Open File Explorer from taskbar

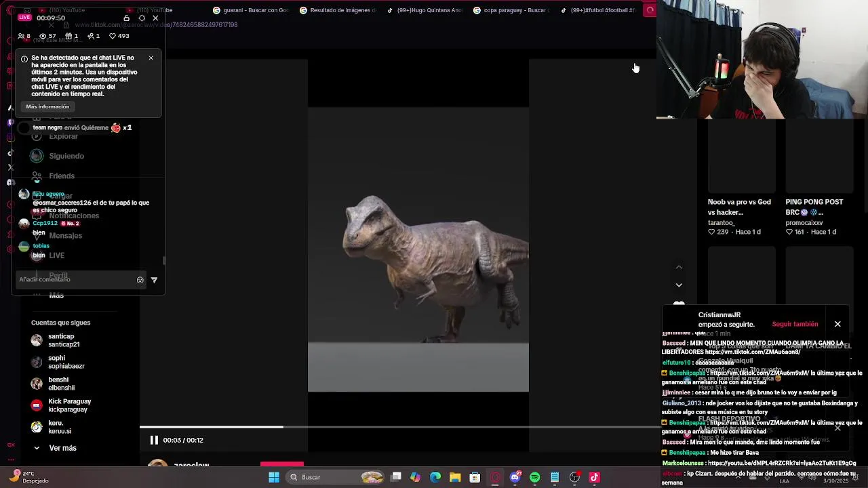(x=455, y=477)
